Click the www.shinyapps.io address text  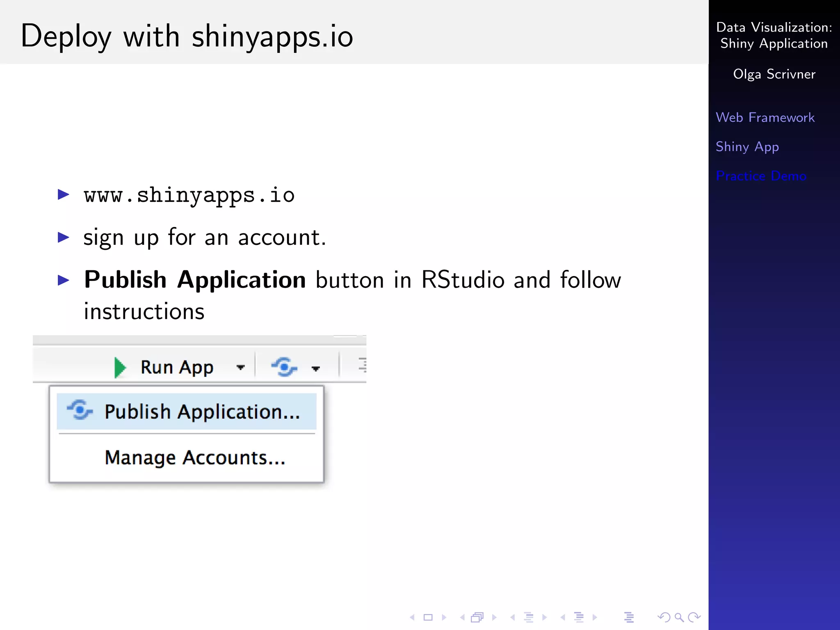pyautogui.click(x=189, y=195)
